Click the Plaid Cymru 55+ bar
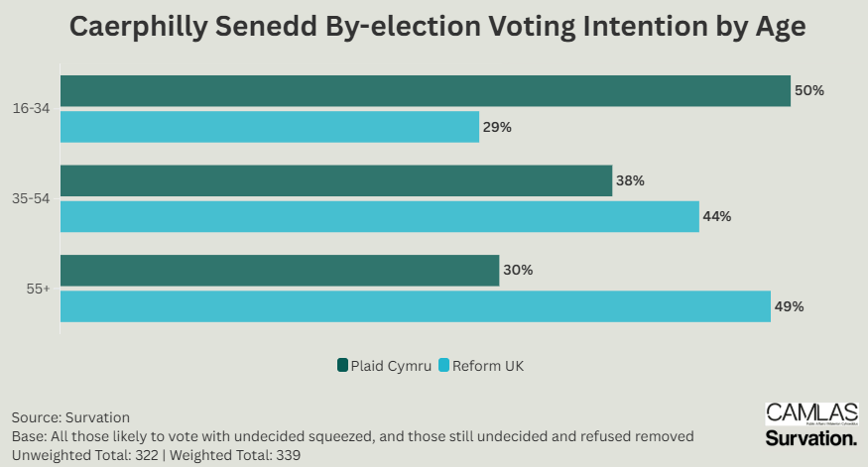 [280, 270]
